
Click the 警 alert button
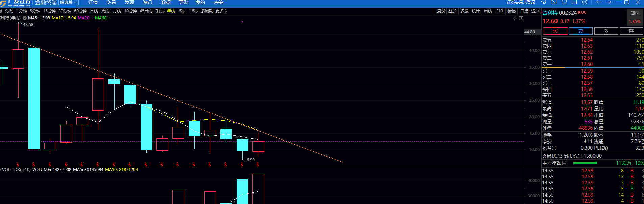631,31
